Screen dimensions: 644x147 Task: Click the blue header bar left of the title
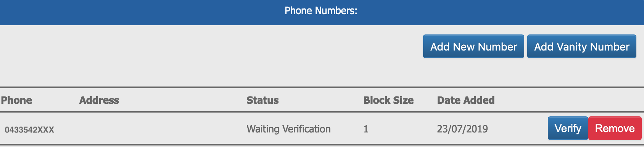[141, 13]
